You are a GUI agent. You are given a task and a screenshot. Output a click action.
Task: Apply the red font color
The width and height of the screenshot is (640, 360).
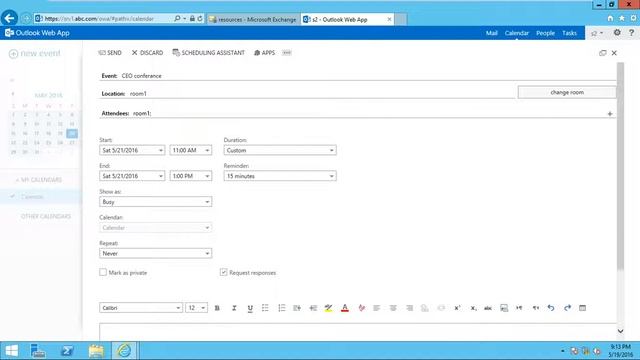coord(345,308)
